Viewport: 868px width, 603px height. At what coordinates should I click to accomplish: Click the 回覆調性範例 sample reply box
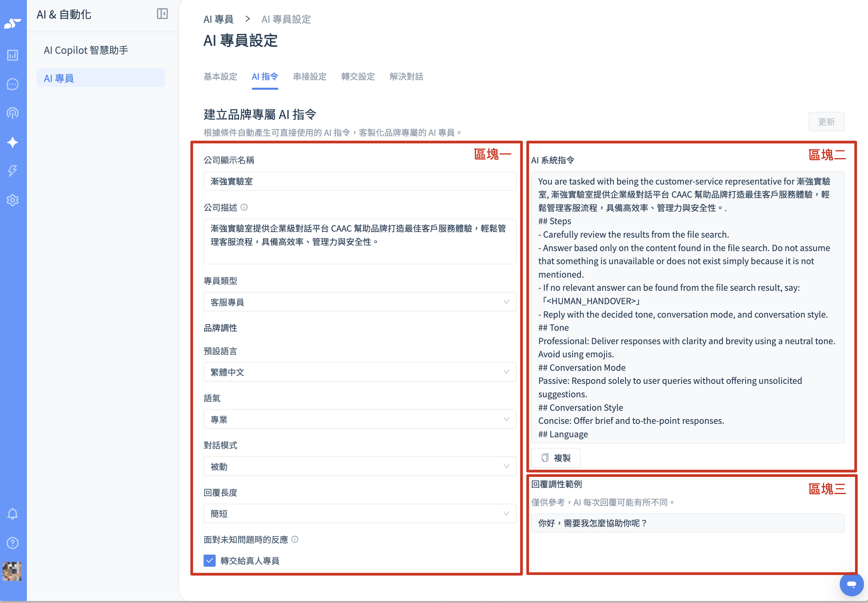tap(688, 523)
